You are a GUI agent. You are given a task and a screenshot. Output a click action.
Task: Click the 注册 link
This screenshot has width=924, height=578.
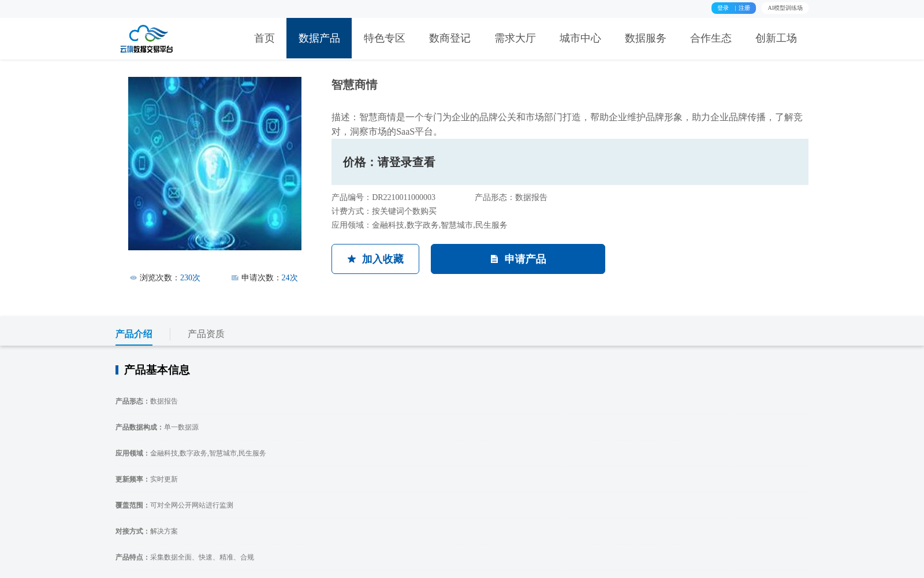[744, 8]
